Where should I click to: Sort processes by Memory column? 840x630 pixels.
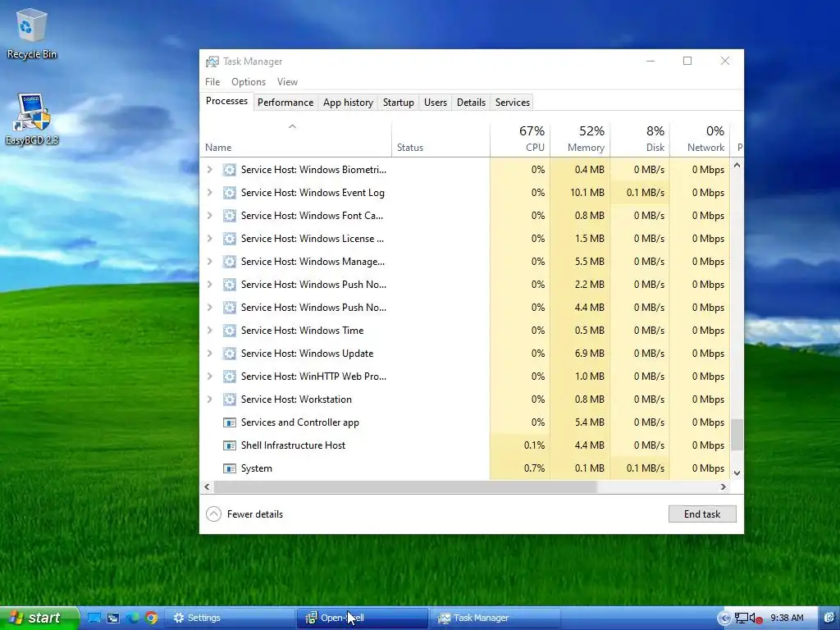580,139
